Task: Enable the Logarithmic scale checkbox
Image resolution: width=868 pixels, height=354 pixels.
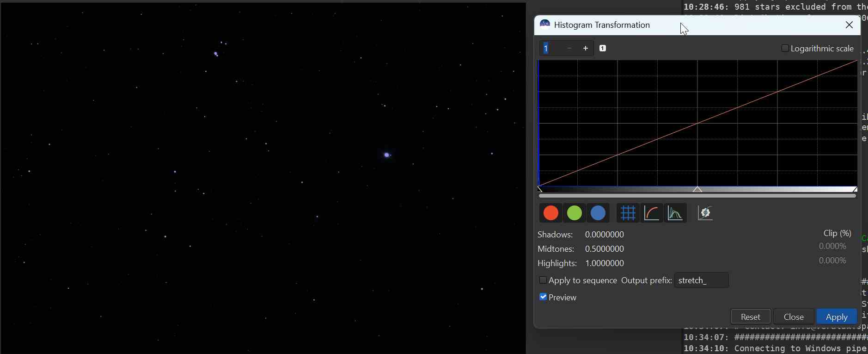Action: click(x=785, y=48)
